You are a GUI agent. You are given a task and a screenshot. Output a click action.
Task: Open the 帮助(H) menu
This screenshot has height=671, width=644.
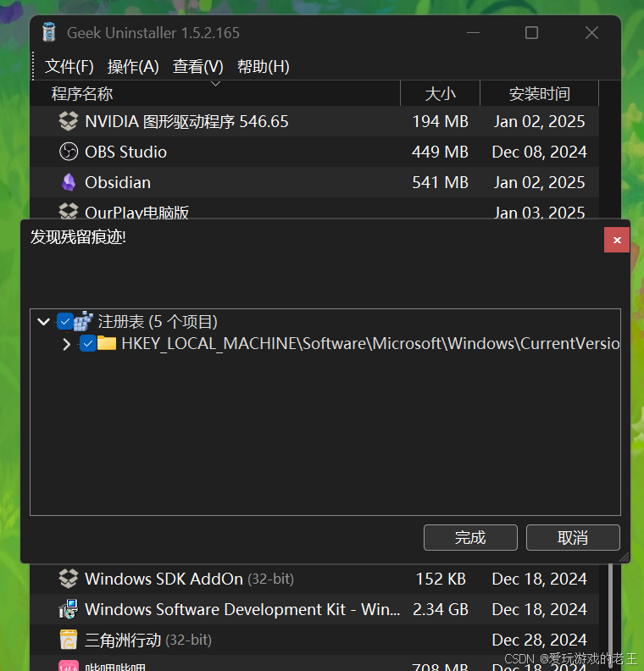pyautogui.click(x=264, y=66)
